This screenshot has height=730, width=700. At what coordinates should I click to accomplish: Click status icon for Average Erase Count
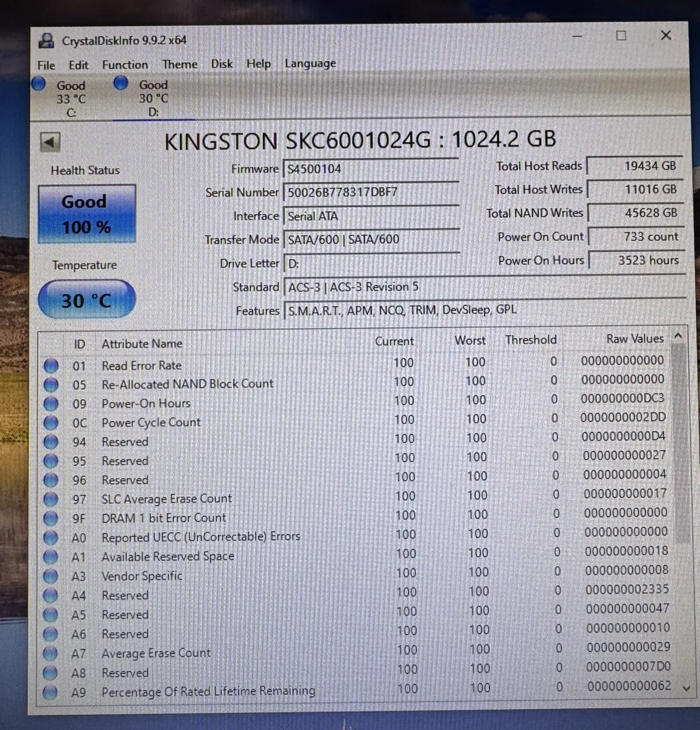(51, 654)
